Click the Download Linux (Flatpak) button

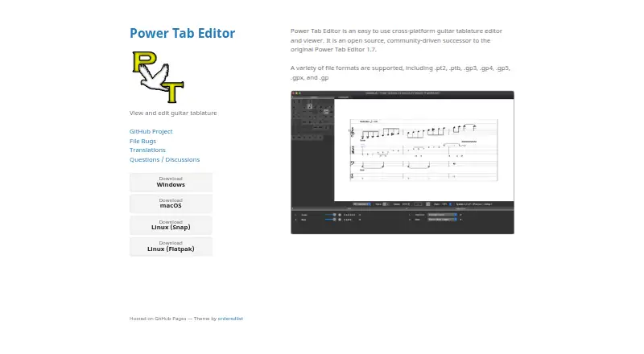point(171,246)
